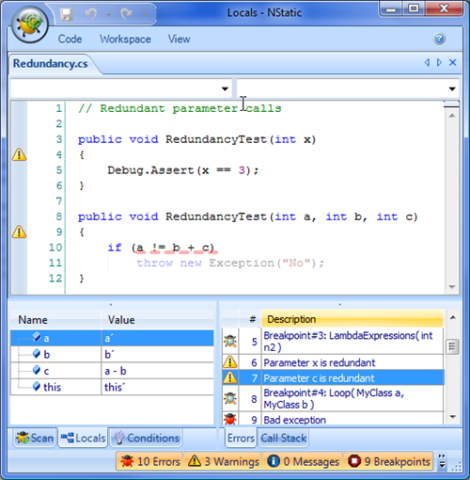Select the Redundancy.cs document tab
This screenshot has width=470, height=480.
tap(51, 63)
